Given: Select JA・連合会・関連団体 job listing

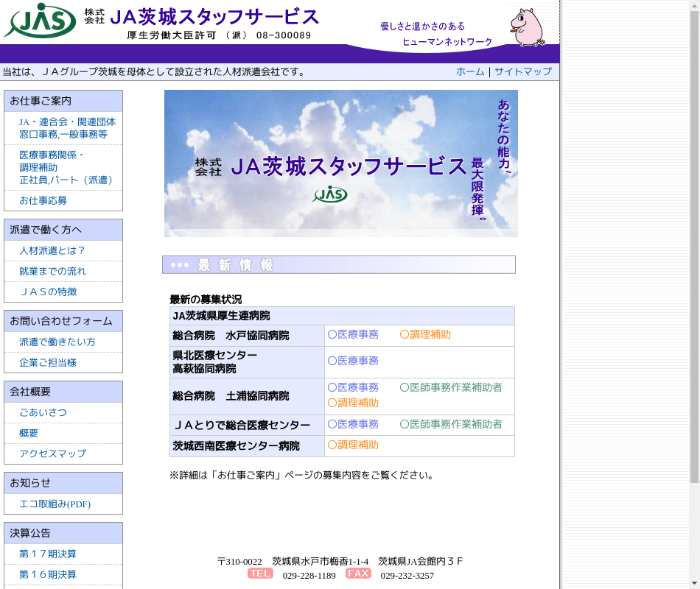Looking at the screenshot, I should click(67, 128).
